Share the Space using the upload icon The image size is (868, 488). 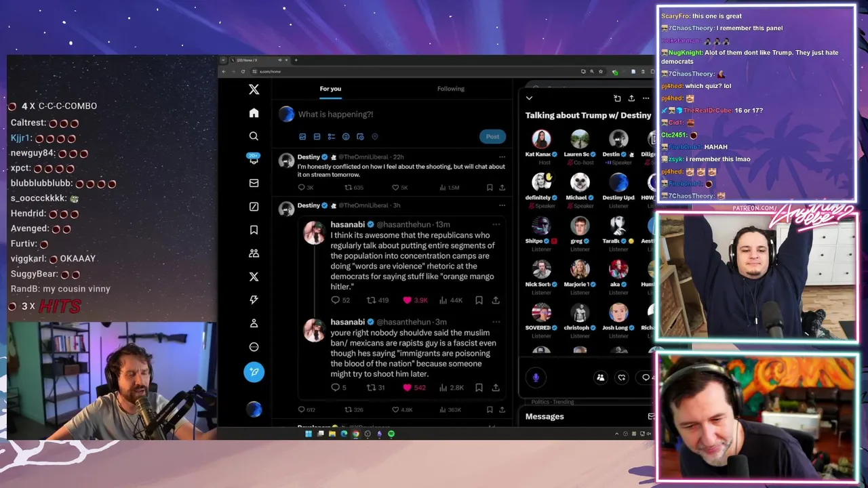631,98
